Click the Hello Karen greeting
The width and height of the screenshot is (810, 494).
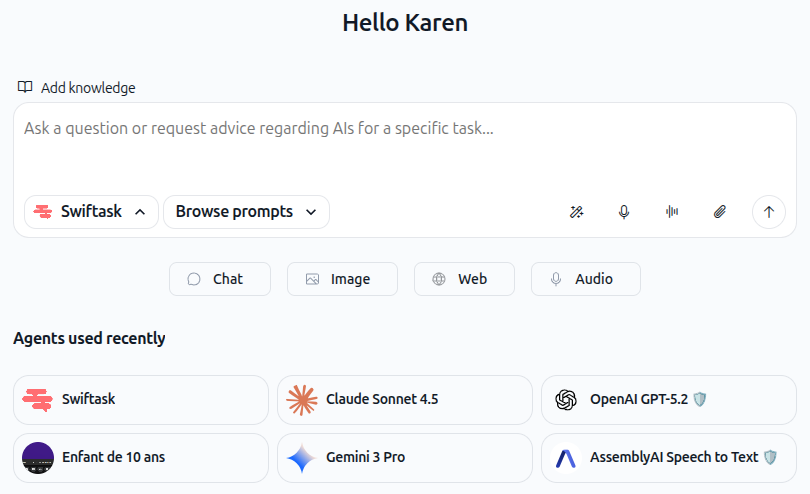point(405,23)
